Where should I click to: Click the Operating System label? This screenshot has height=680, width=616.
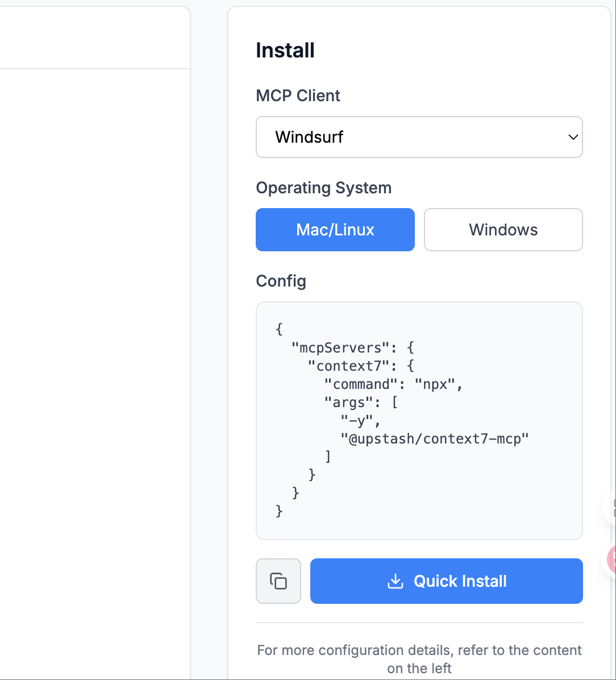[x=323, y=188]
